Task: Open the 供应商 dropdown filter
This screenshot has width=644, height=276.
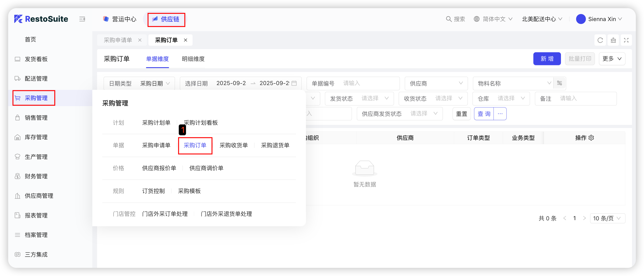Action: click(436, 83)
